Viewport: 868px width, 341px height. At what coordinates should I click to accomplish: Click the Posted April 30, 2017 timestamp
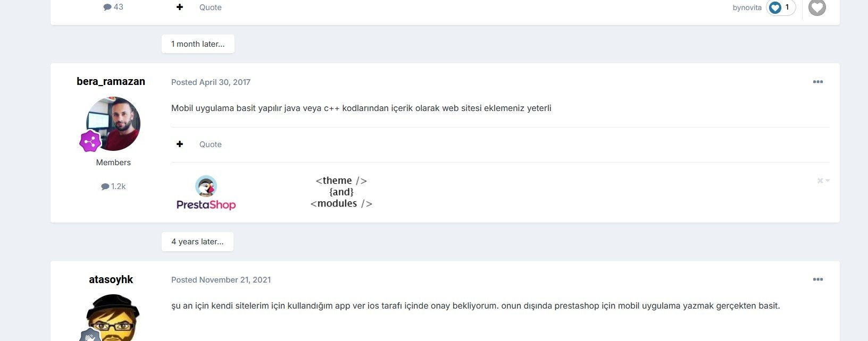tap(211, 82)
